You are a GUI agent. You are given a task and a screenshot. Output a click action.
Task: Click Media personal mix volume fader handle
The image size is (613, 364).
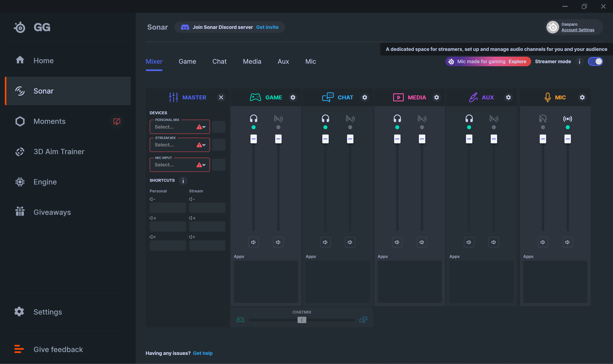tap(397, 139)
